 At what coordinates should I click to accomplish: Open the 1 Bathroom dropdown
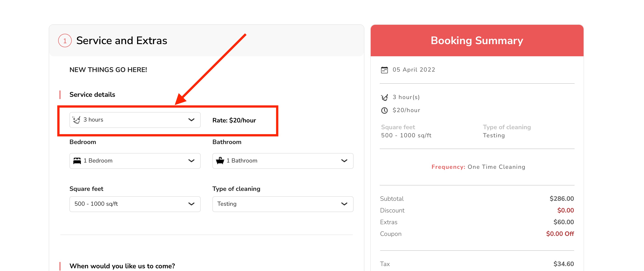pyautogui.click(x=283, y=161)
